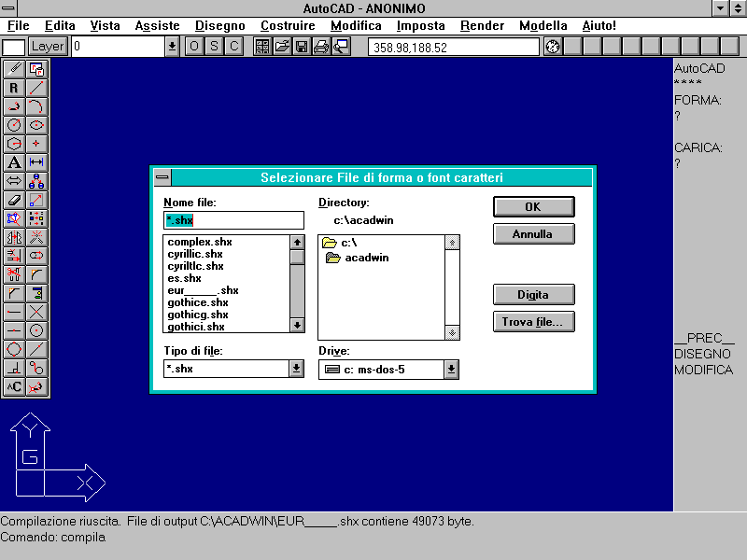747x560 pixels.
Task: Click the Save floppy disk icon in toolbar
Action: (302, 47)
